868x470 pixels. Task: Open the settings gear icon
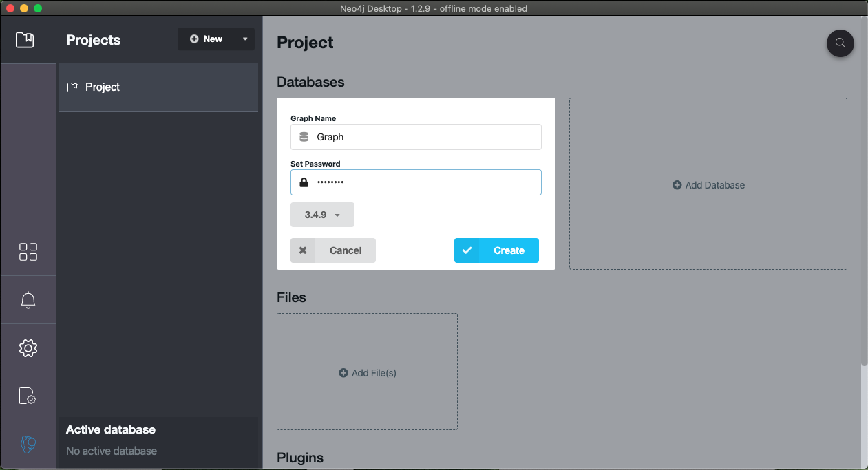point(28,348)
